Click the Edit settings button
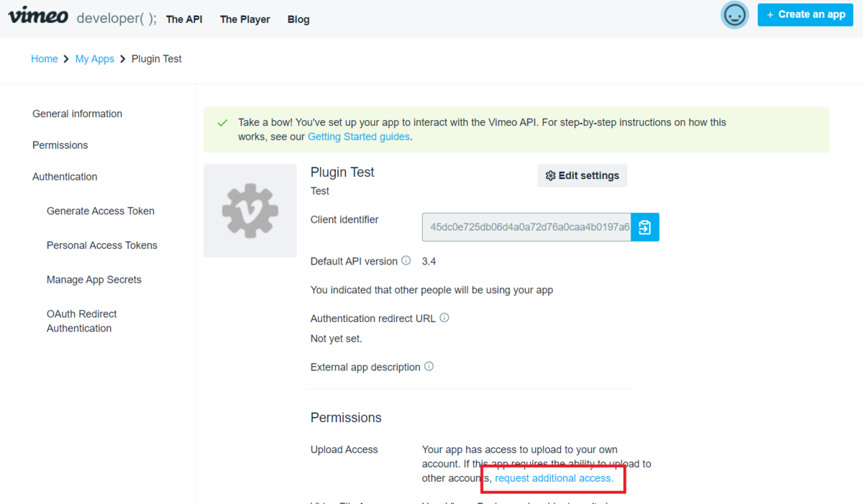The image size is (863, 504). coord(583,175)
